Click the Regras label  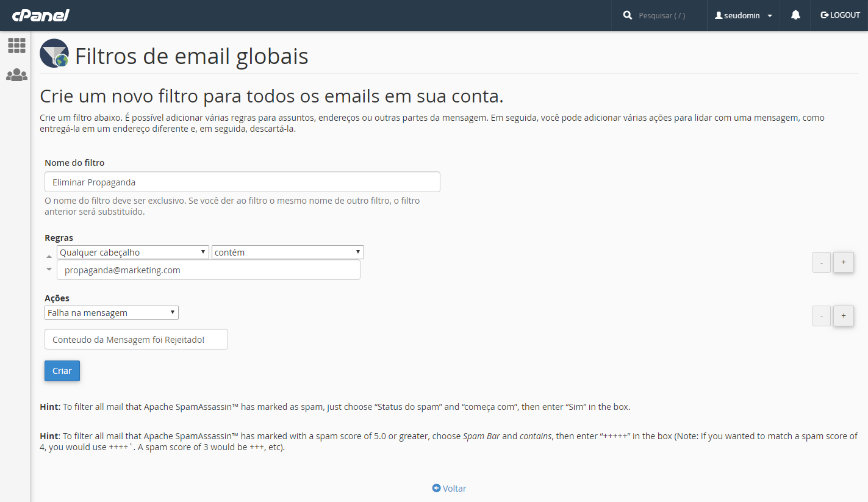pyautogui.click(x=59, y=238)
